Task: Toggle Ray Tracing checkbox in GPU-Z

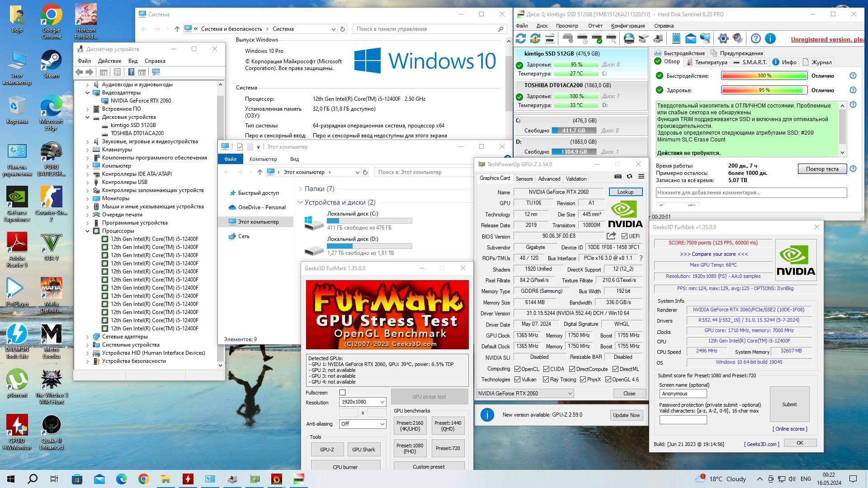Action: click(x=546, y=379)
